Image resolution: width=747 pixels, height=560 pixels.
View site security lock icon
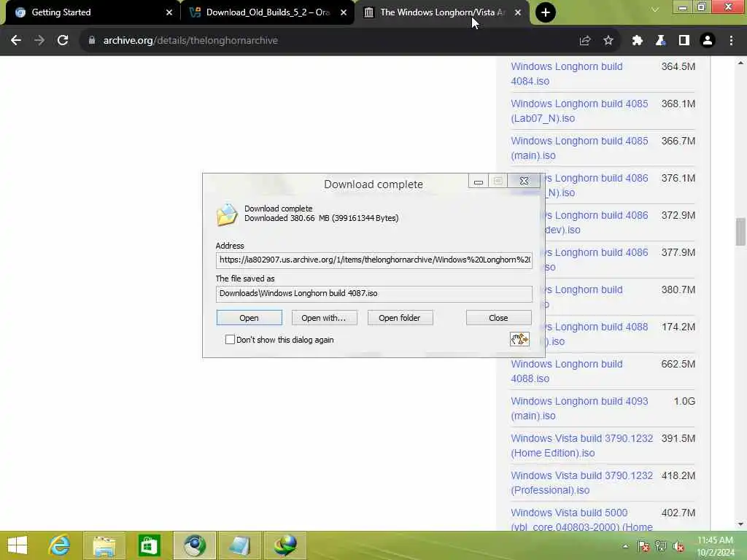click(91, 41)
